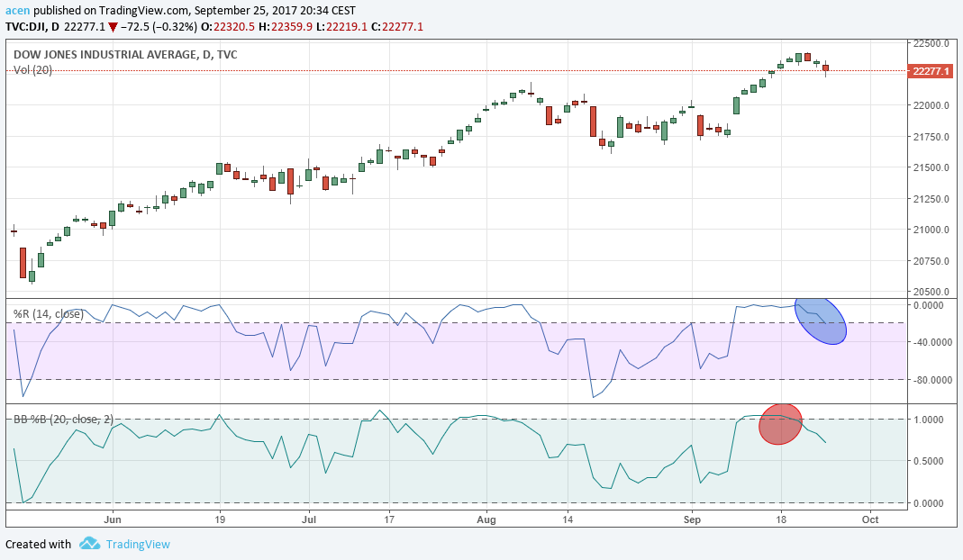This screenshot has height=560, width=963.
Task: Select the red circle annotation in the BB %B panel
Action: 780,423
